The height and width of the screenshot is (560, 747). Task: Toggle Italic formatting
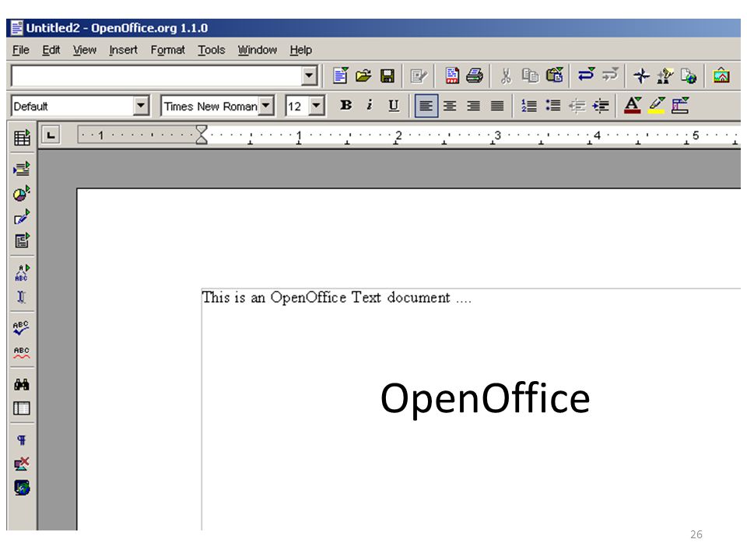click(x=369, y=105)
